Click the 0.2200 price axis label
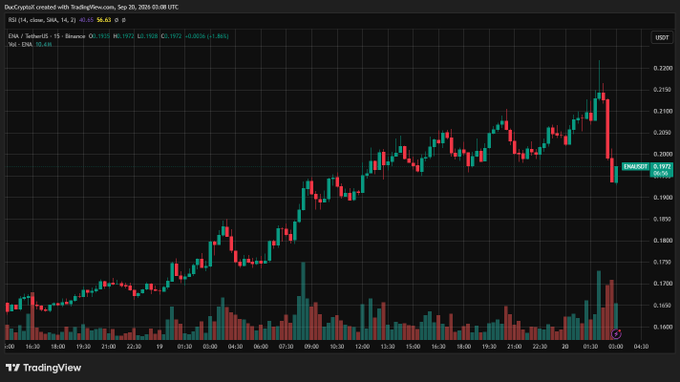Viewport: 680px width, 382px height. click(663, 69)
